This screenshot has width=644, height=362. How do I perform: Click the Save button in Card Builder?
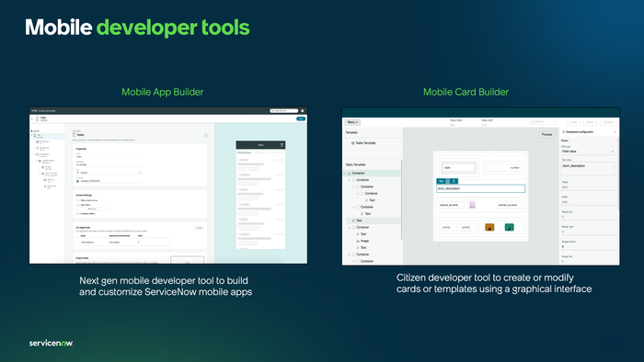point(609,122)
